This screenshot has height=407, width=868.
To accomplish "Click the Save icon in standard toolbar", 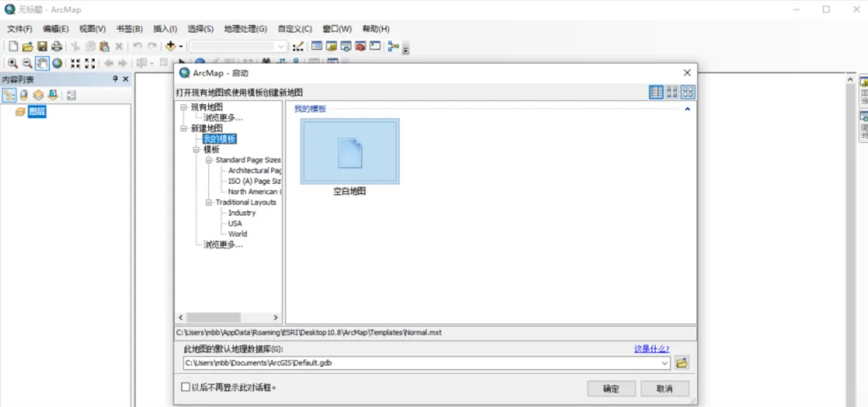I will (x=42, y=47).
